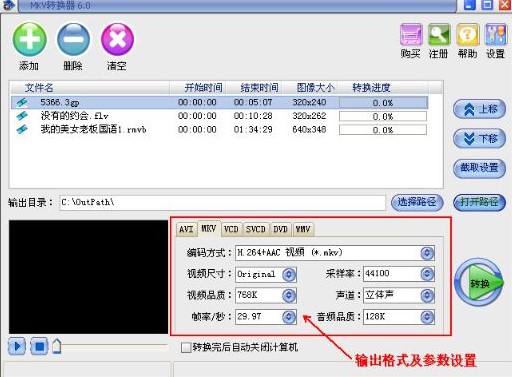Click the image size 320x240 cell
512x377 pixels.
coord(309,102)
